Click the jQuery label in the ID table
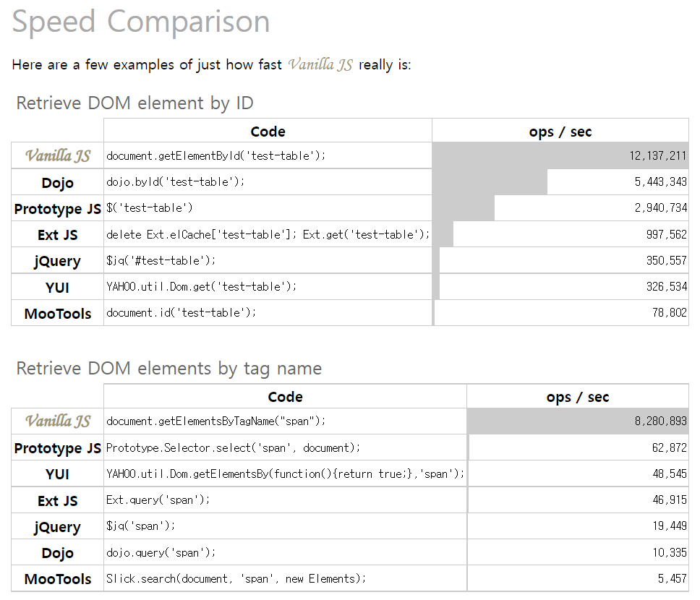This screenshot has height=600, width=700. (58, 261)
